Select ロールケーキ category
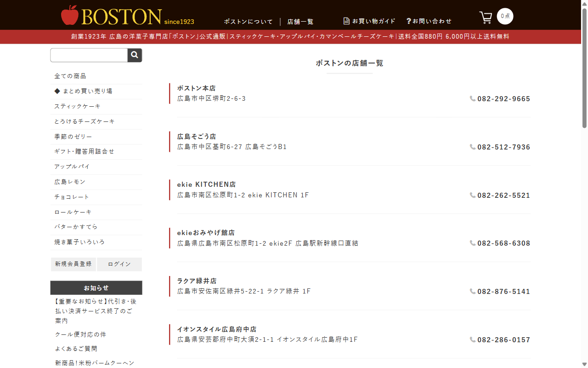This screenshot has width=588, height=368. tap(96, 212)
